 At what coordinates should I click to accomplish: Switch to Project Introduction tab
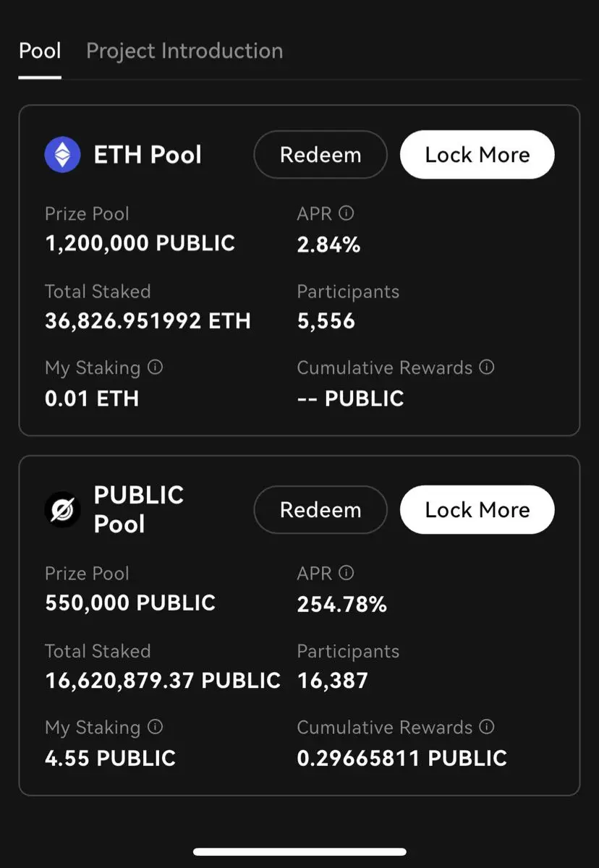click(184, 51)
